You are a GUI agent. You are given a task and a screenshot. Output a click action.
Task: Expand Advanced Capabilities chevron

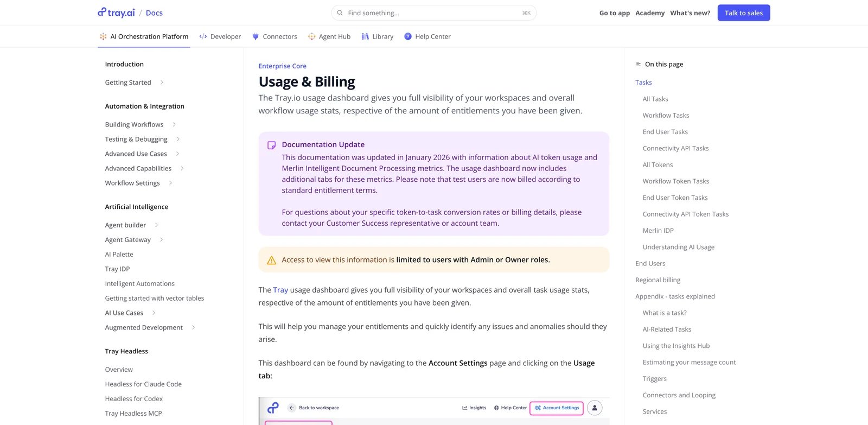(x=182, y=168)
